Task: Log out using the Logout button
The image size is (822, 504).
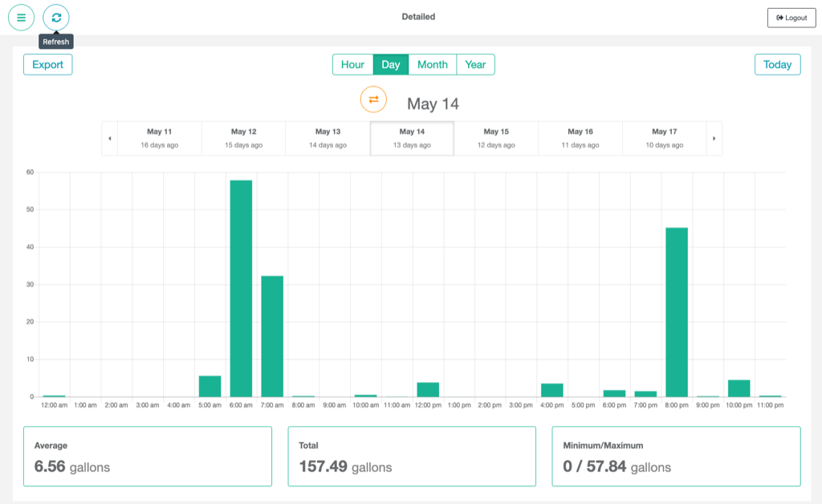Action: coord(791,18)
